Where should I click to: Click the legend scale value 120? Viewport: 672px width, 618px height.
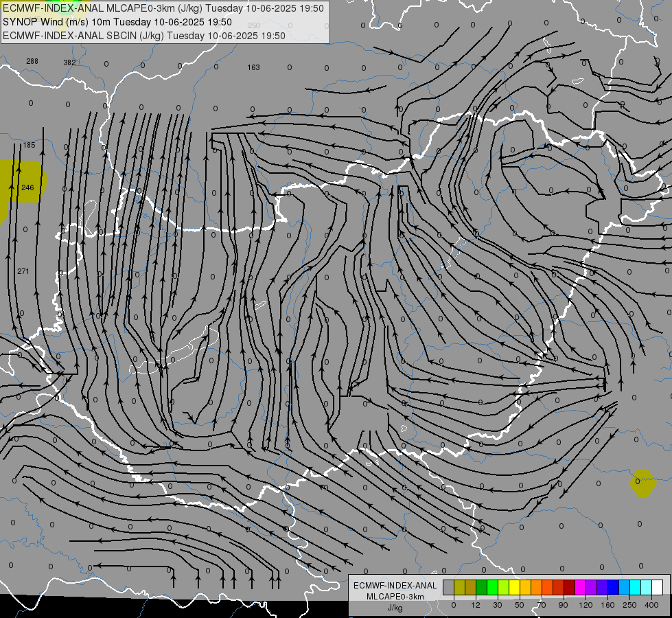(586, 605)
